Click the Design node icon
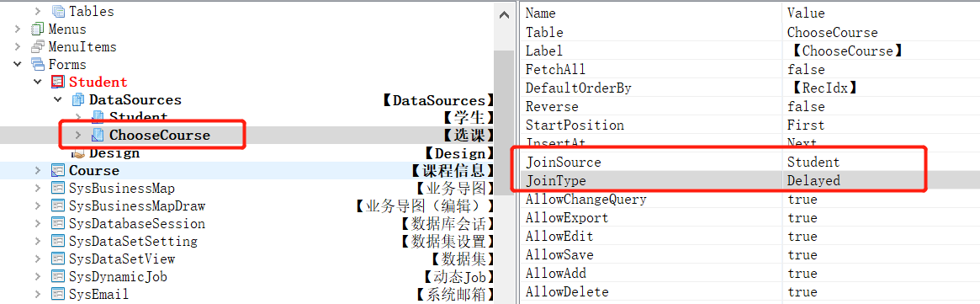Viewport: 980px width, 304px height. (x=78, y=153)
